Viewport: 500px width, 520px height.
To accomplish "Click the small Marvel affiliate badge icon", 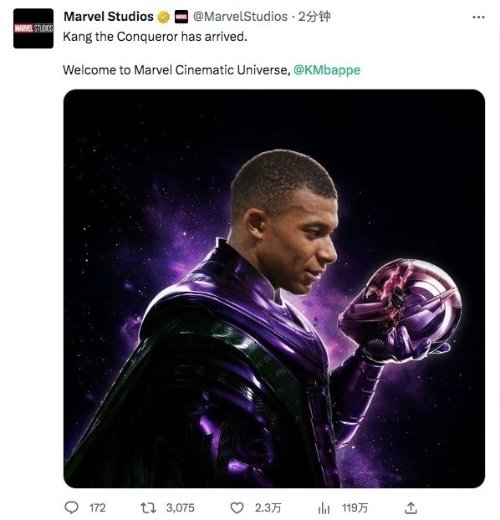I will point(181,17).
